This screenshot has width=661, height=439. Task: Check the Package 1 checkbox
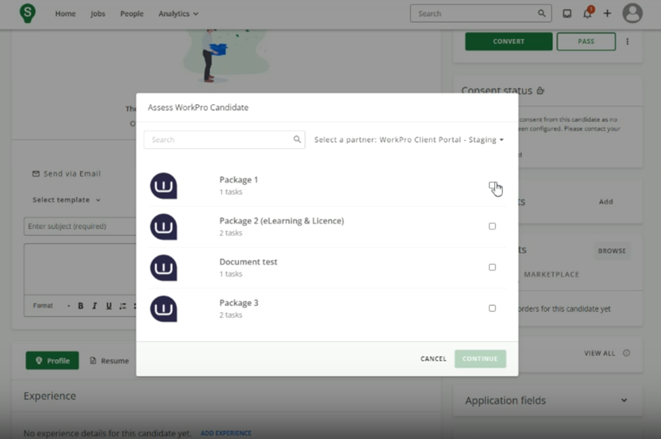[492, 186]
